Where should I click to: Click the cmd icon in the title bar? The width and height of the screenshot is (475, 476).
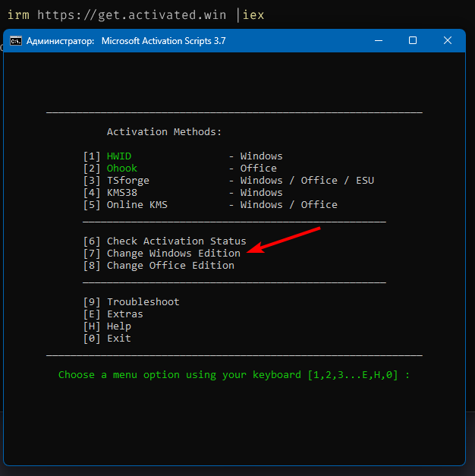tap(16, 41)
